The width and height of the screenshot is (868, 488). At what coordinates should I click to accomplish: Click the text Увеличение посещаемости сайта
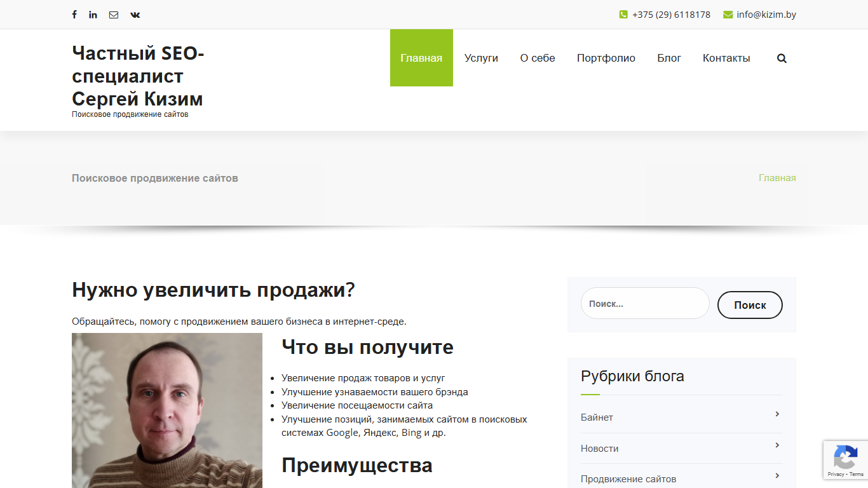pos(357,405)
